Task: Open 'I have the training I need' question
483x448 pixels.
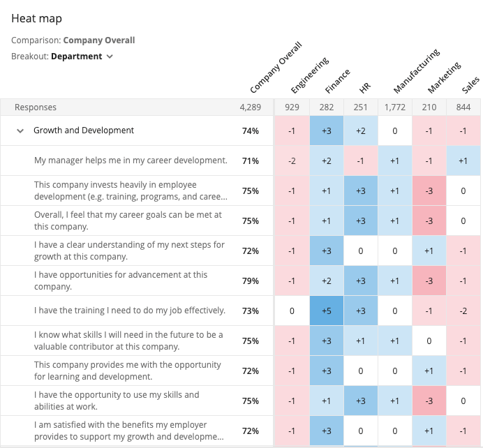Action: click(130, 311)
